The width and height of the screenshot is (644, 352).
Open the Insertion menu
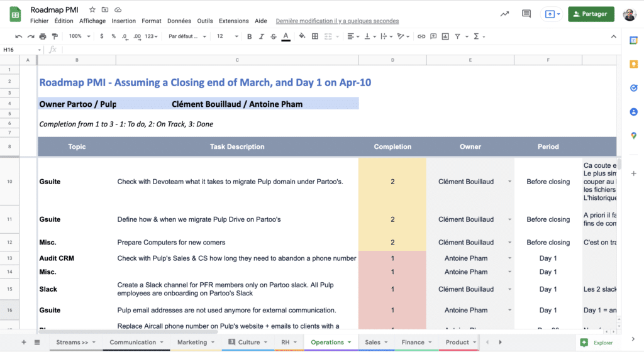(x=124, y=21)
